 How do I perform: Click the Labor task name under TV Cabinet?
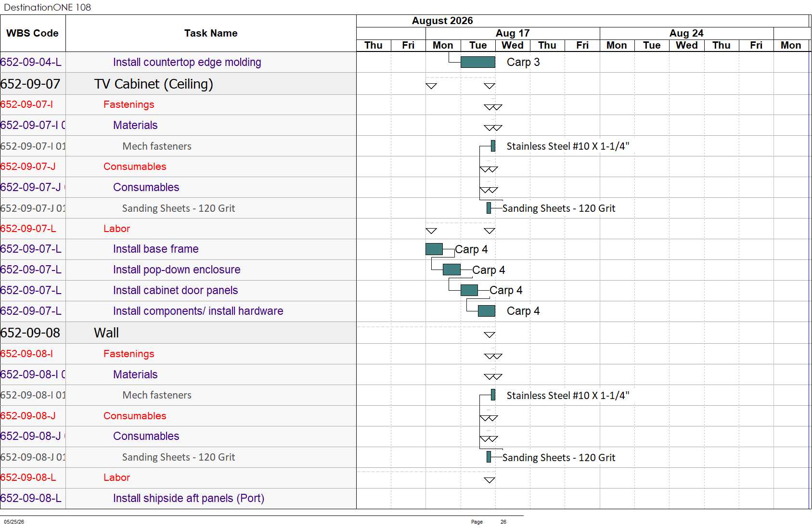tap(117, 229)
